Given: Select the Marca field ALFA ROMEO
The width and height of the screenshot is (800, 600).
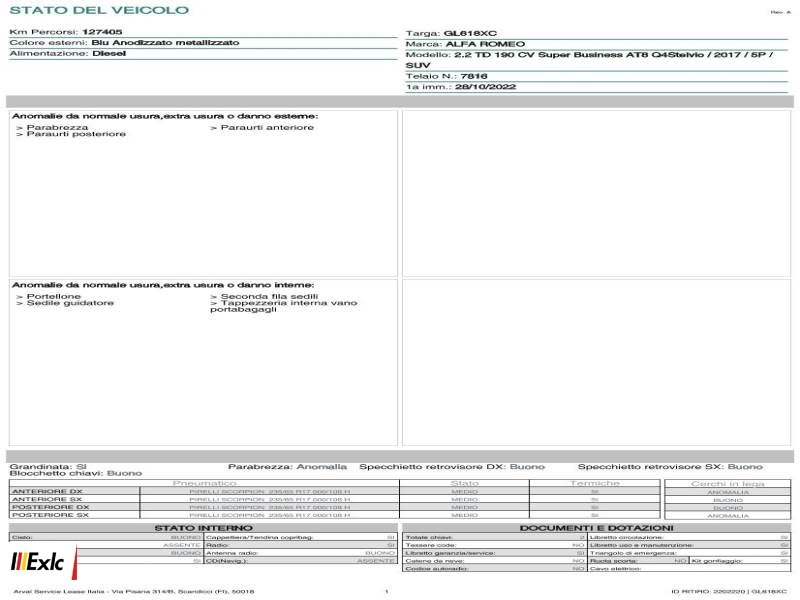Looking at the screenshot, I should pos(596,44).
